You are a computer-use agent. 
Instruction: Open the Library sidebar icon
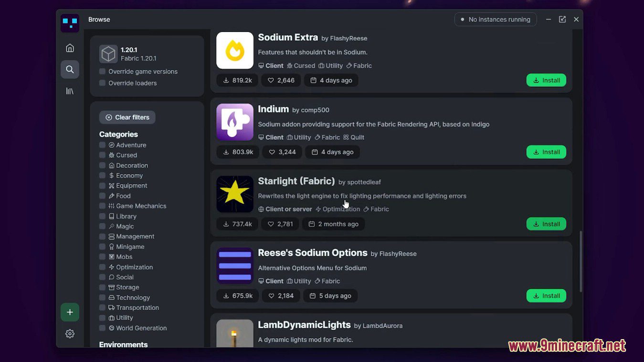click(x=70, y=91)
